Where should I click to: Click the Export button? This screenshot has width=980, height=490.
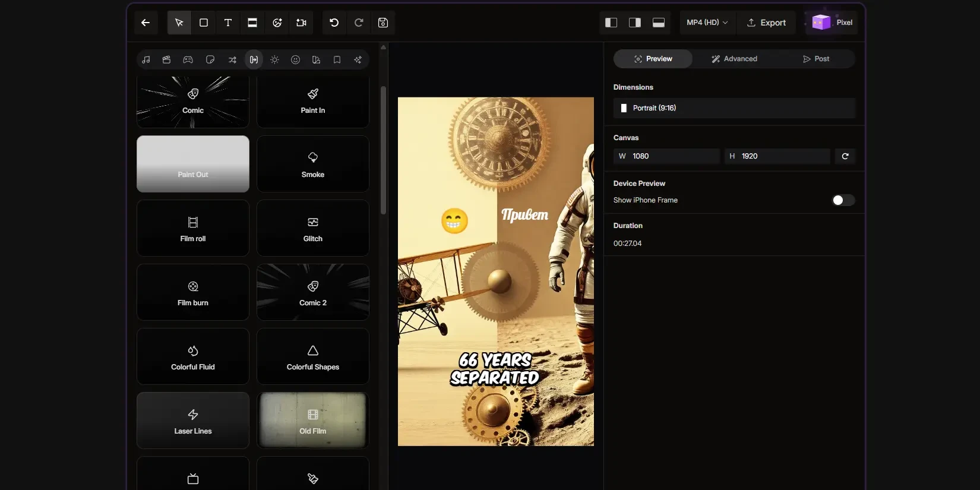point(766,23)
